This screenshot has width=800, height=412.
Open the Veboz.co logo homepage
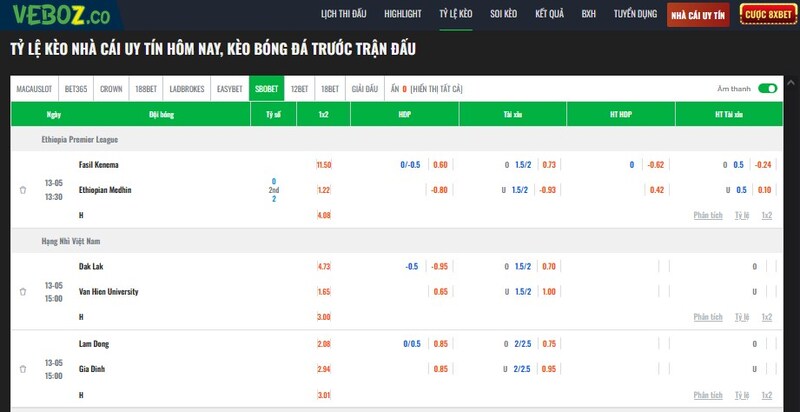[61, 15]
